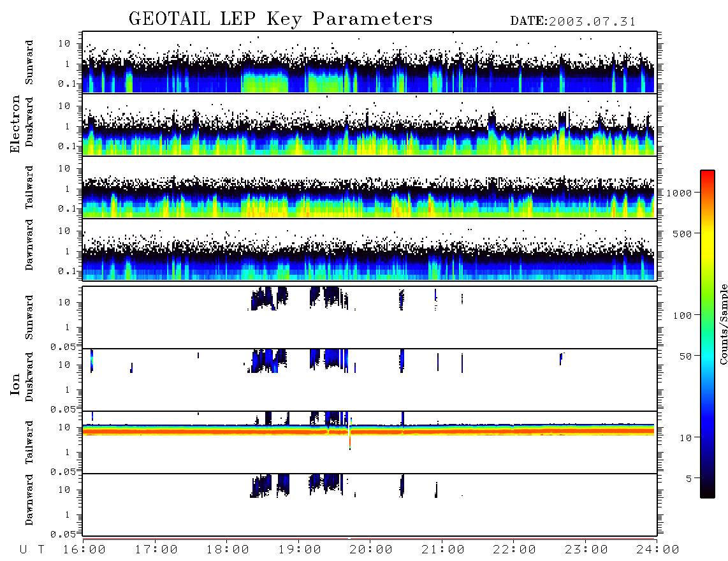
Task: Click inside the Electron Duskward spectrogram panel
Action: coord(370,124)
